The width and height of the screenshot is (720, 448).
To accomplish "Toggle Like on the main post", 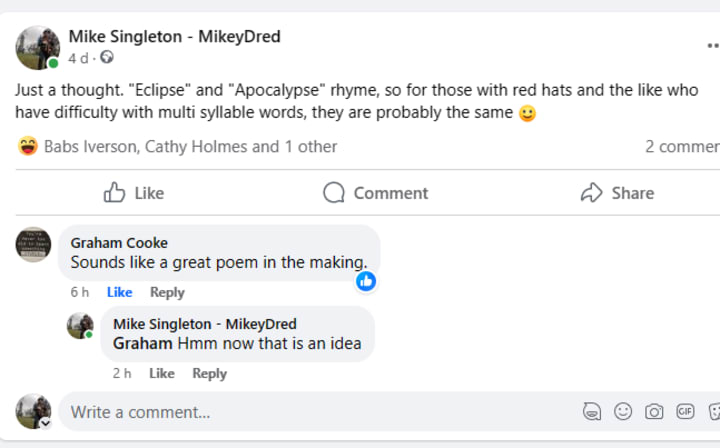I will [x=134, y=193].
